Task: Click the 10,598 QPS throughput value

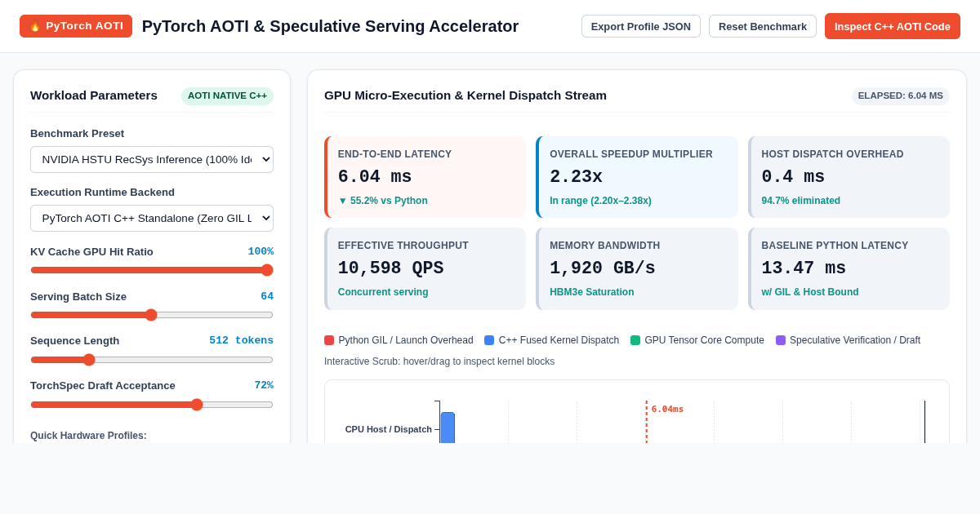Action: [x=391, y=268]
